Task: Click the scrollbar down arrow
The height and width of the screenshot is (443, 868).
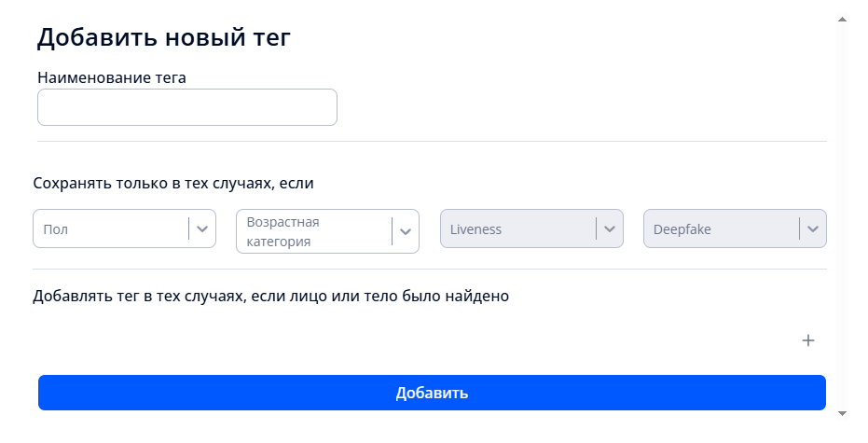Action: click(842, 412)
